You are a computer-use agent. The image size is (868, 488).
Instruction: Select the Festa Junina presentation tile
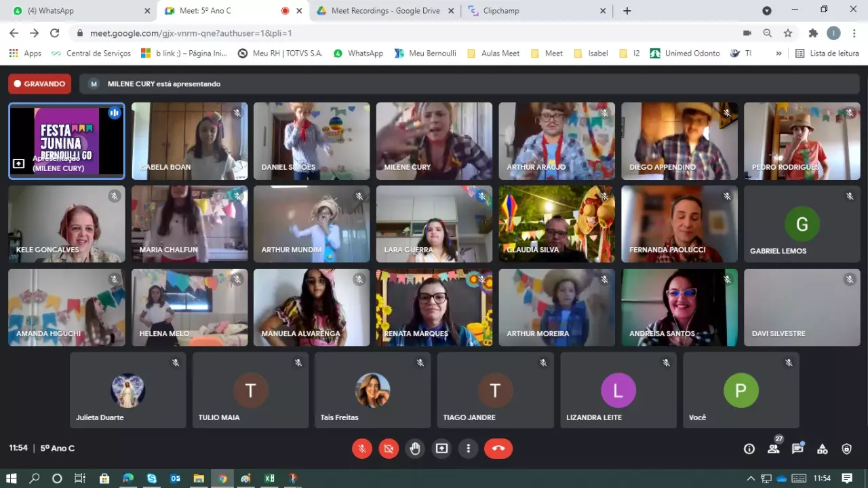click(66, 141)
